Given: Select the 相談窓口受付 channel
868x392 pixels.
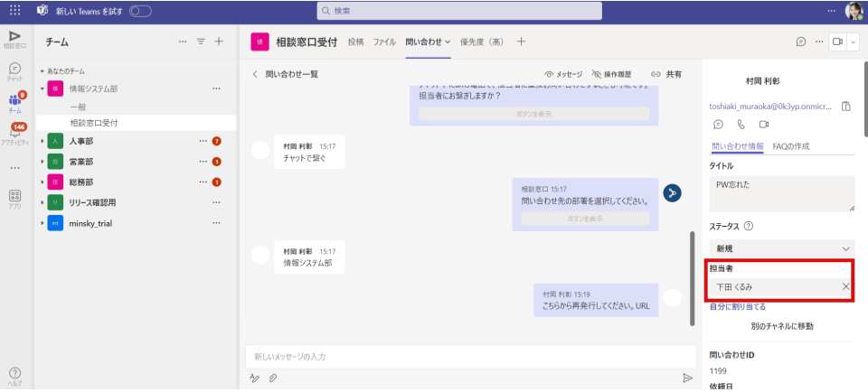Looking at the screenshot, I should tap(137, 123).
